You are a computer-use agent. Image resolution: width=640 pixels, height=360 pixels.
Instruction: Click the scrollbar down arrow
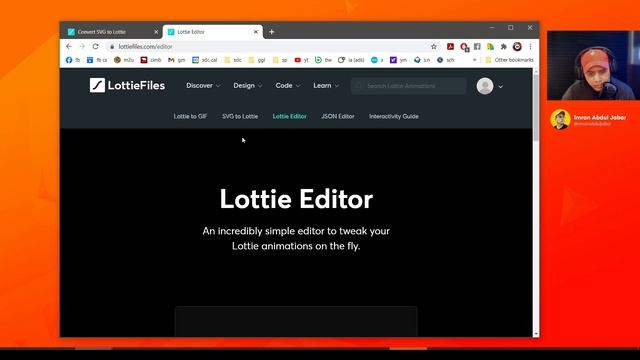(x=536, y=334)
